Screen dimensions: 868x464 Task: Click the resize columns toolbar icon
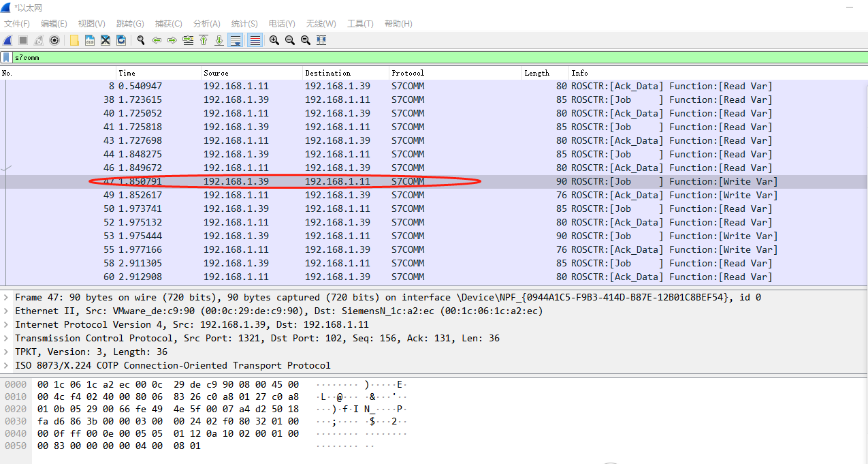pos(321,40)
